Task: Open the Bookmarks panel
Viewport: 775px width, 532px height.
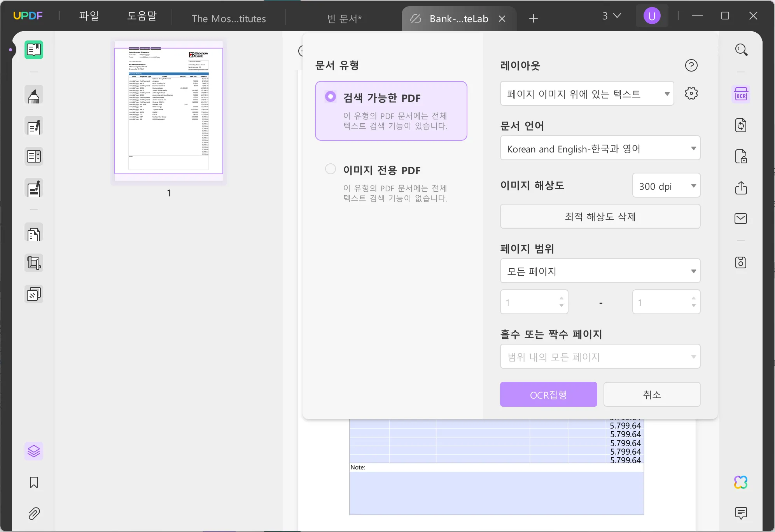Action: pos(34,482)
